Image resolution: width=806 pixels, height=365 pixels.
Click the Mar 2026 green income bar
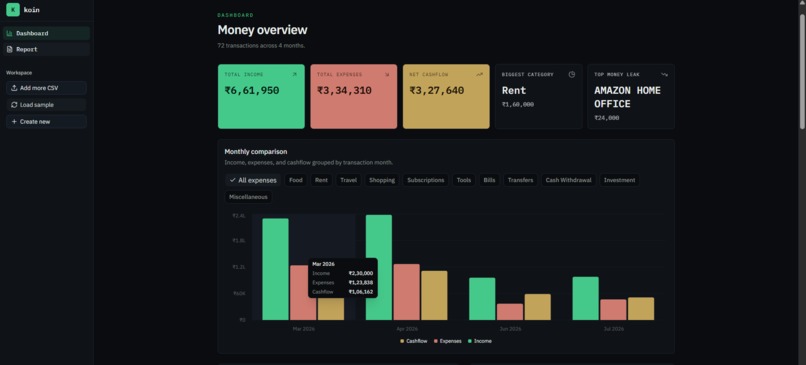[x=276, y=269]
